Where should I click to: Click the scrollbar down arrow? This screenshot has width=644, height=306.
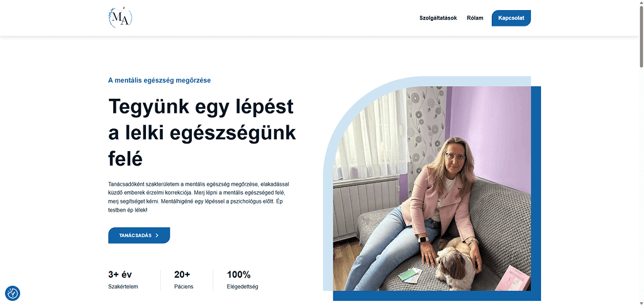point(641,303)
